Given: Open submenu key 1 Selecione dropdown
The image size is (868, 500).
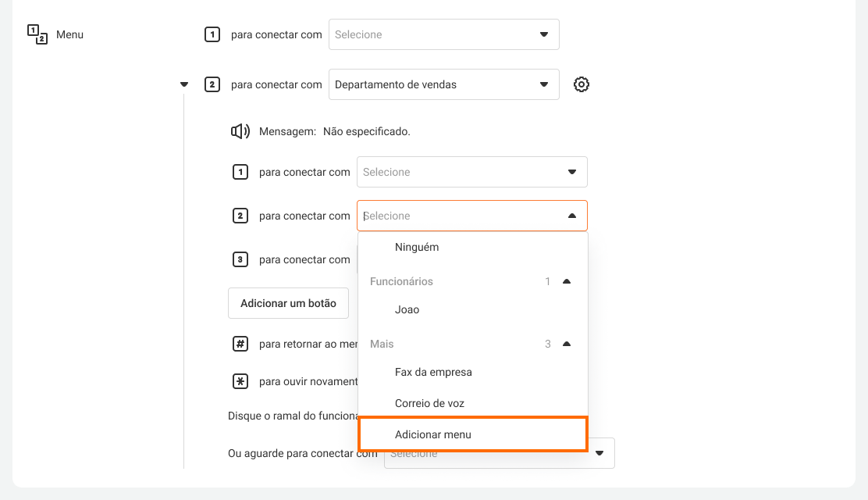Looking at the screenshot, I should tap(471, 172).
